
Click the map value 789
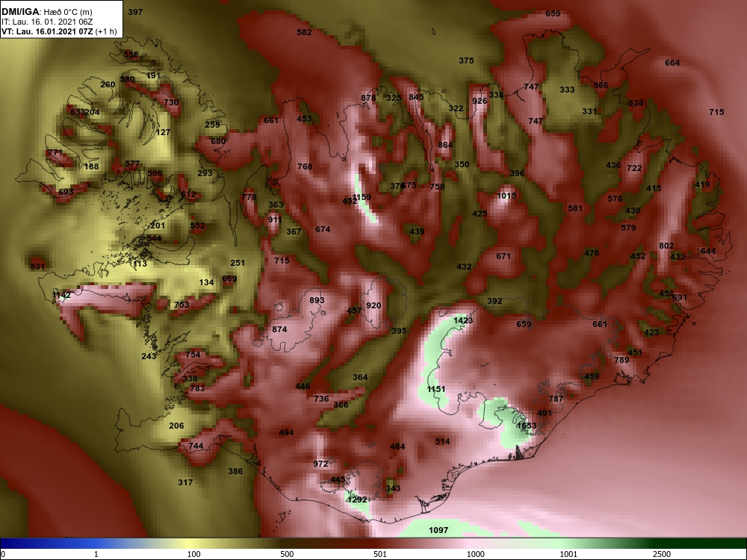tap(622, 360)
